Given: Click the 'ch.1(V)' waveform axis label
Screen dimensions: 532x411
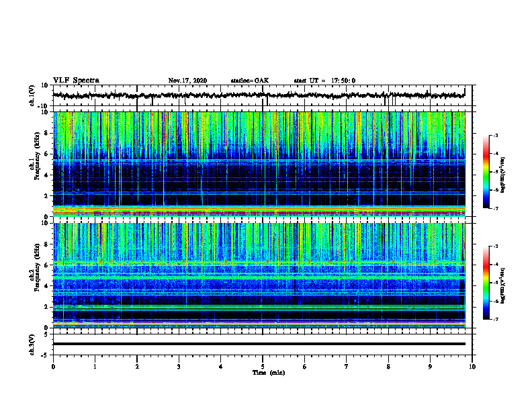Looking at the screenshot, I should point(32,95).
